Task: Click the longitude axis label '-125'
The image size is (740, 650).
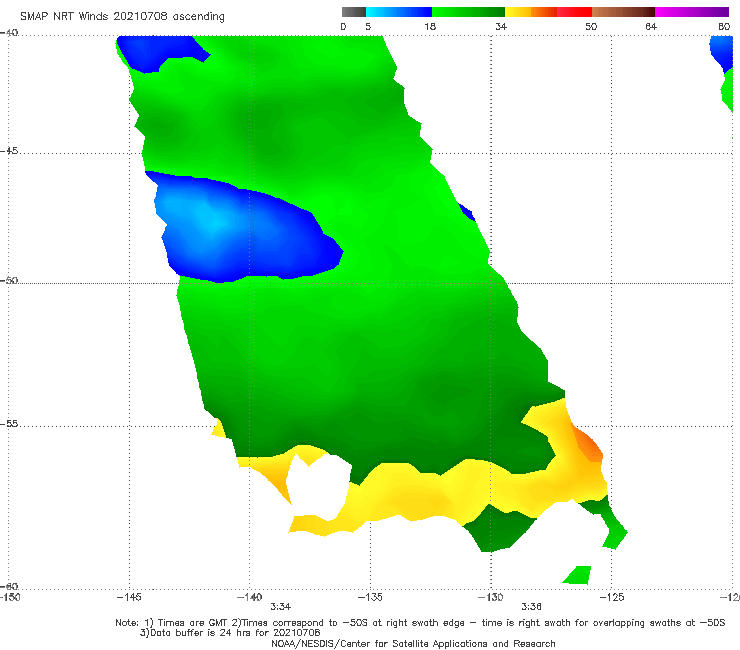Action: point(612,597)
